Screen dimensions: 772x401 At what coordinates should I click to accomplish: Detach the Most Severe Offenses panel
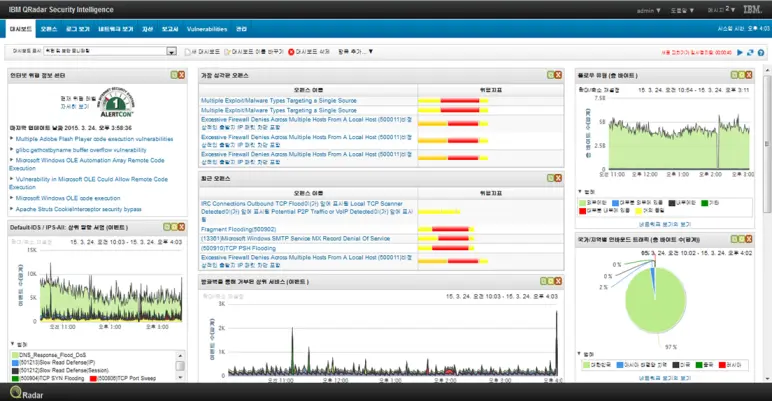551,75
